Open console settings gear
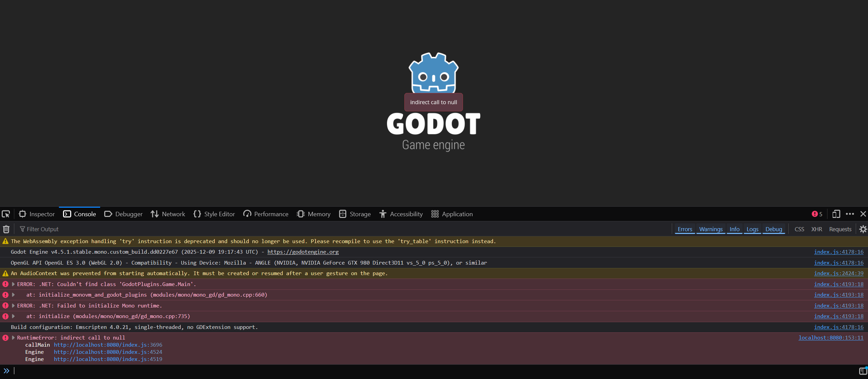Viewport: 868px width, 379px height. (x=863, y=229)
